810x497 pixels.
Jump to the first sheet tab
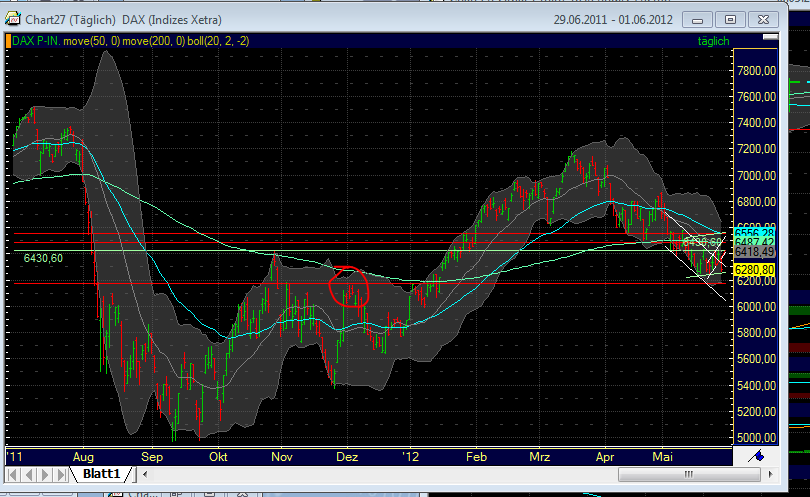(x=13, y=475)
